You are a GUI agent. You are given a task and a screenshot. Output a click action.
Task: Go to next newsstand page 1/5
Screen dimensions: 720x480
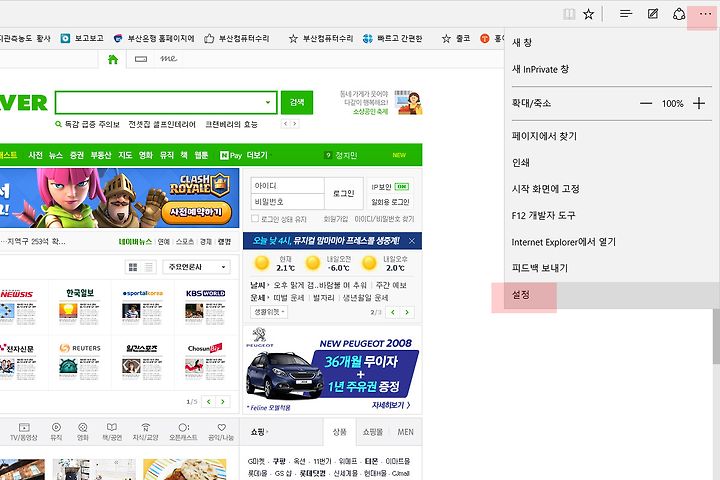pyautogui.click(x=223, y=401)
